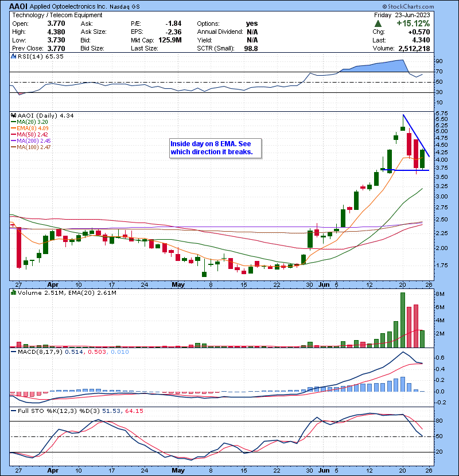Click the High value 4.380
Screen dimensions: 459x476
(56, 32)
